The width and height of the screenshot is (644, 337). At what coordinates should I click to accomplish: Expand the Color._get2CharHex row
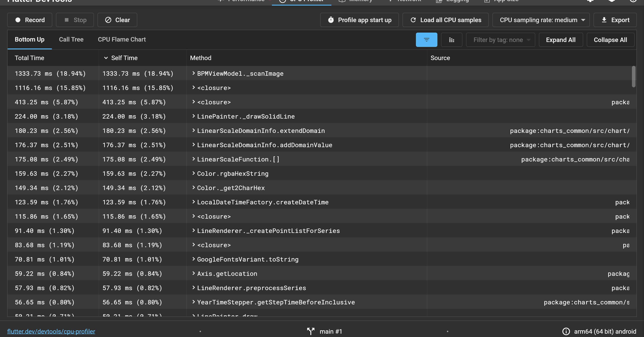point(193,187)
